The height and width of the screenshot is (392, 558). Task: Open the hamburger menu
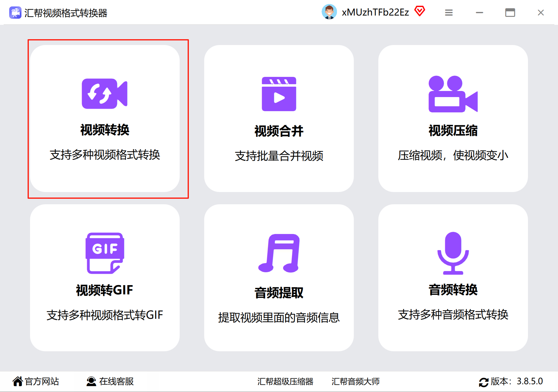(x=449, y=13)
